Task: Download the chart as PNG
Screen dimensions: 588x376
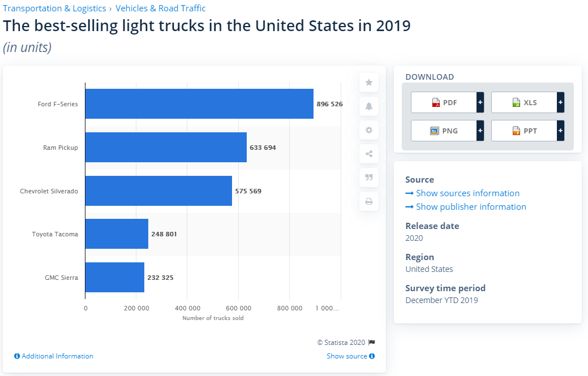Action: tap(444, 131)
